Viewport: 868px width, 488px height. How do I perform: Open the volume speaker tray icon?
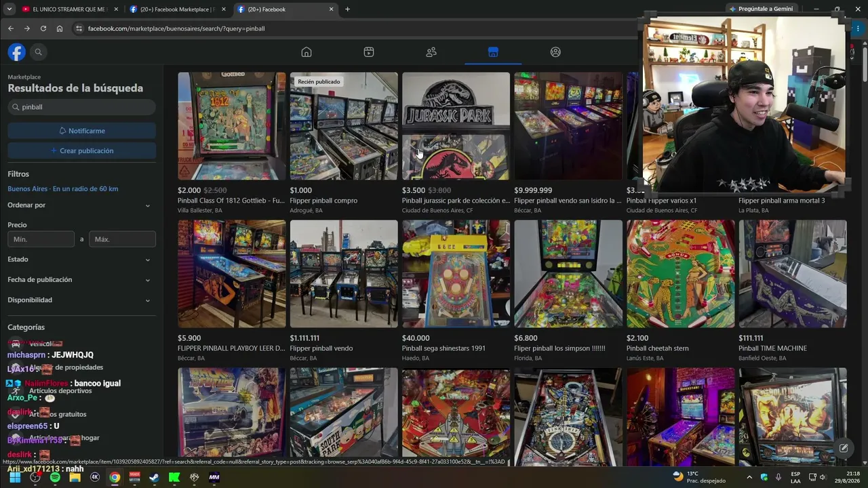point(823,477)
